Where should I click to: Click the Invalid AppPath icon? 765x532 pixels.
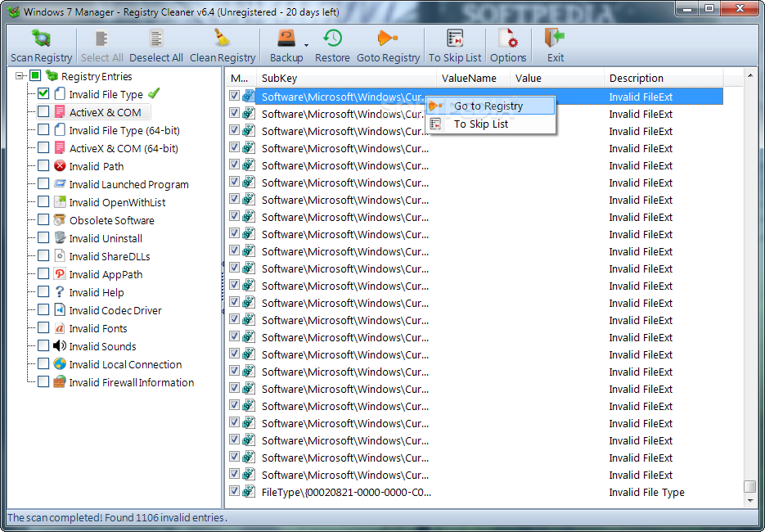click(x=60, y=274)
